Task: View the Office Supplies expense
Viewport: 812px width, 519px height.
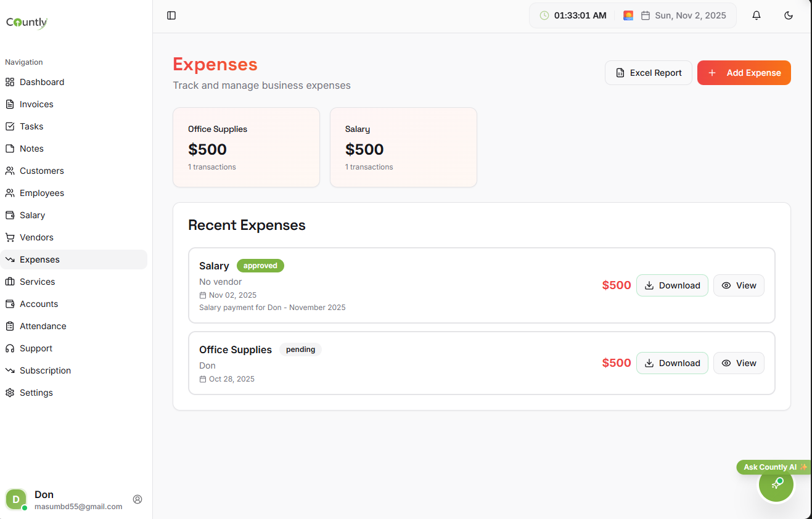Action: (x=739, y=363)
